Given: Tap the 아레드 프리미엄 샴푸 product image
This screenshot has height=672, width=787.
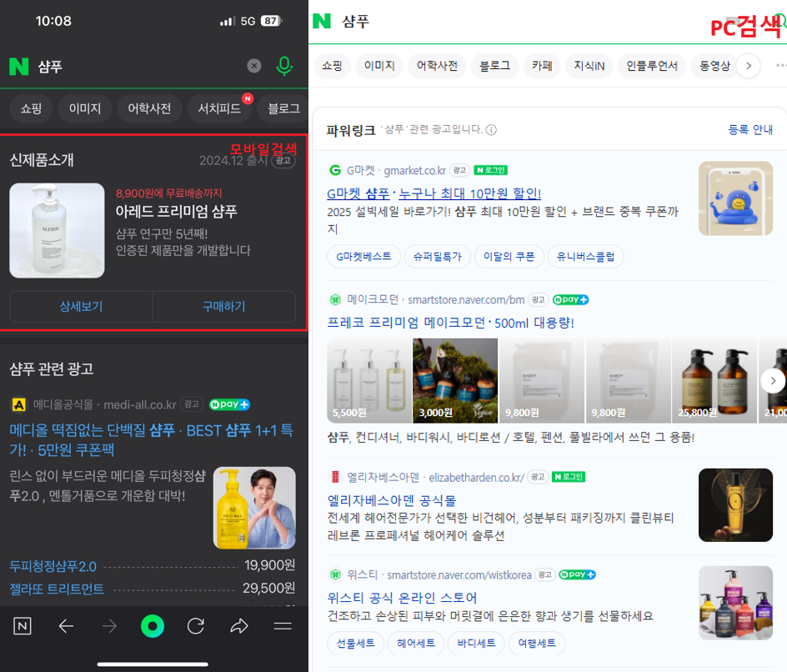Looking at the screenshot, I should pyautogui.click(x=58, y=230).
